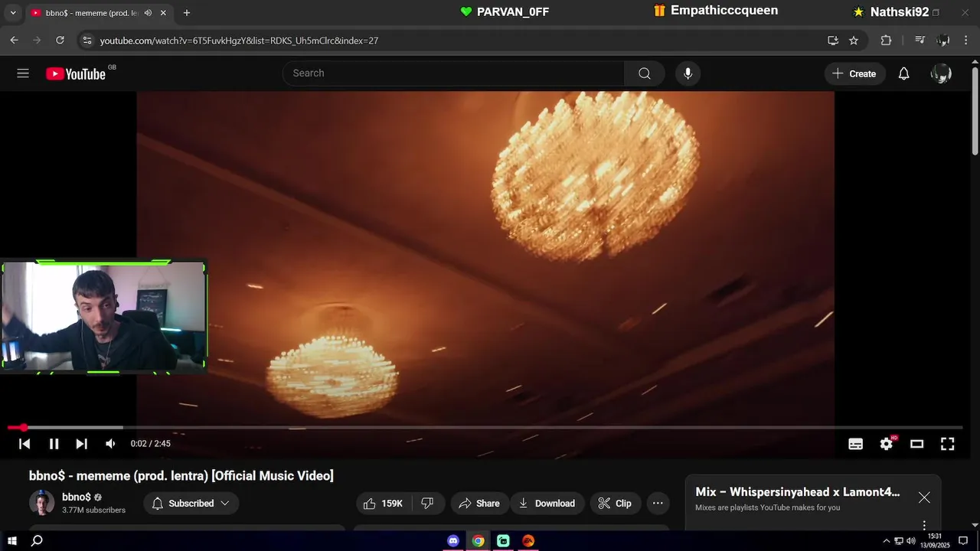Viewport: 980px width, 551px height.
Task: Click the search magnifier button
Action: click(645, 73)
